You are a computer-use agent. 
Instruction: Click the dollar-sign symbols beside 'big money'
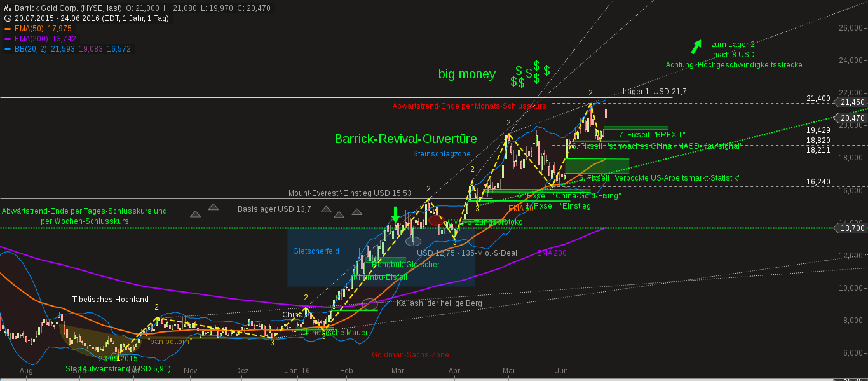tap(529, 74)
